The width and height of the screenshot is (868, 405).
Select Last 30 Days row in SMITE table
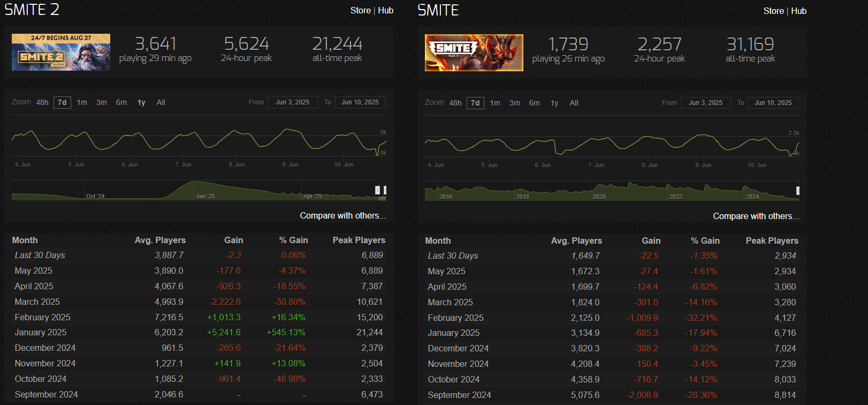[x=612, y=256]
